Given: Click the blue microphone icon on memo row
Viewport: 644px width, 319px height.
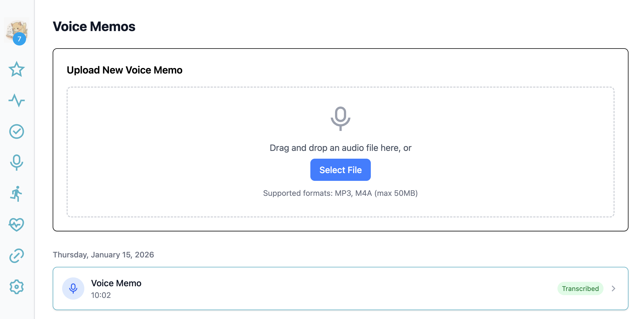Looking at the screenshot, I should (x=73, y=288).
